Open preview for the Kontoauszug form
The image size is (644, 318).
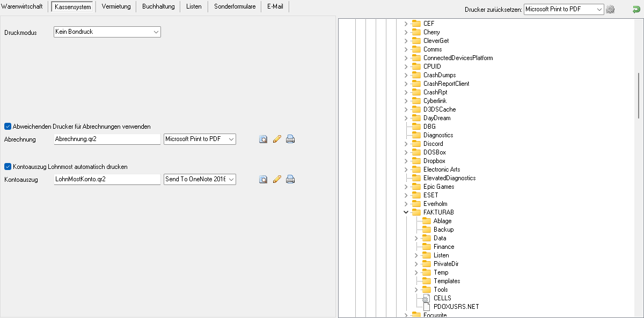click(x=263, y=180)
